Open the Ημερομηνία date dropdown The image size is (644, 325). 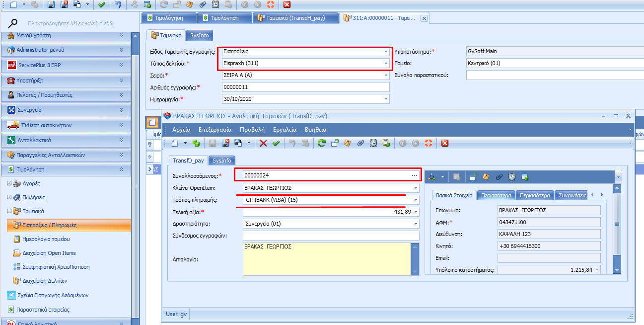coord(386,99)
